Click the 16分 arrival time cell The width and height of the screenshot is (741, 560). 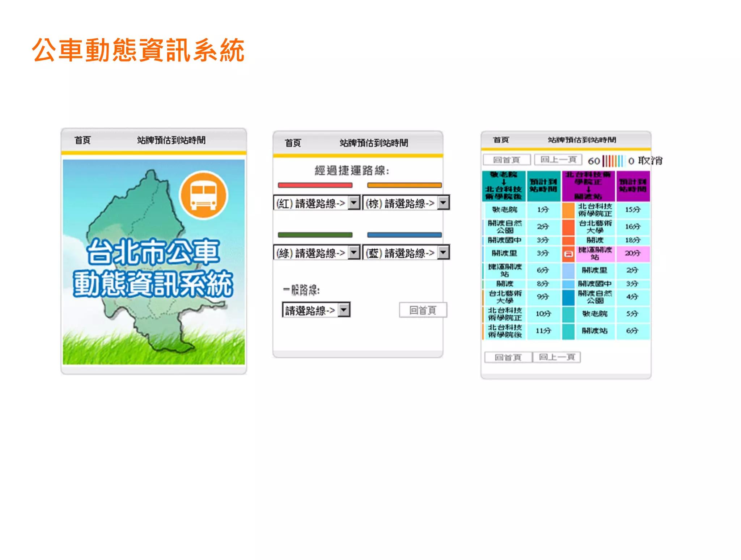[633, 227]
